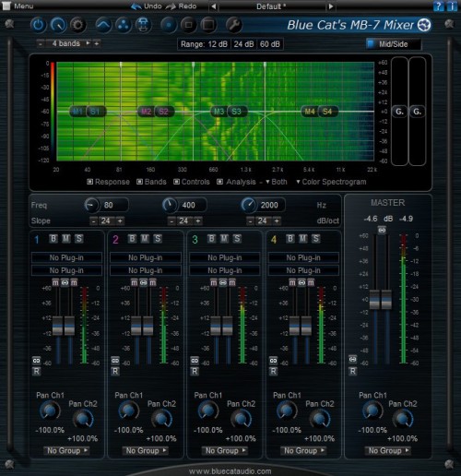461x476 pixels.
Task: Click the question mark help icon
Action: click(x=438, y=6)
